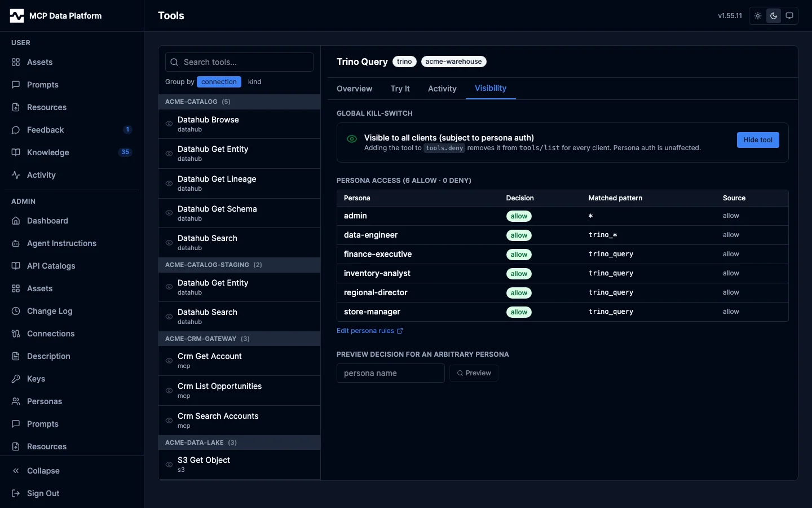Open admin Prompts via its chat icon

(x=16, y=424)
